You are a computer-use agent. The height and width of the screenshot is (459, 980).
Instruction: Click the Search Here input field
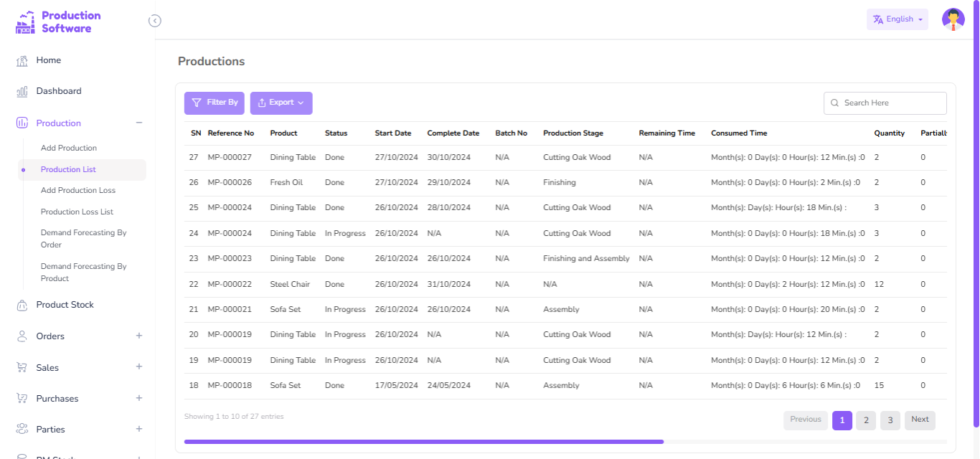coord(890,103)
